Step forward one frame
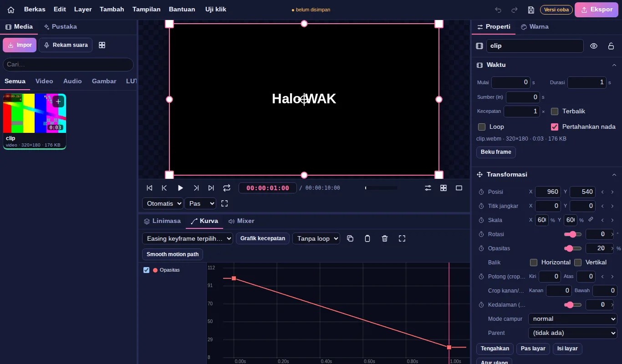The image size is (622, 364). pos(196,188)
